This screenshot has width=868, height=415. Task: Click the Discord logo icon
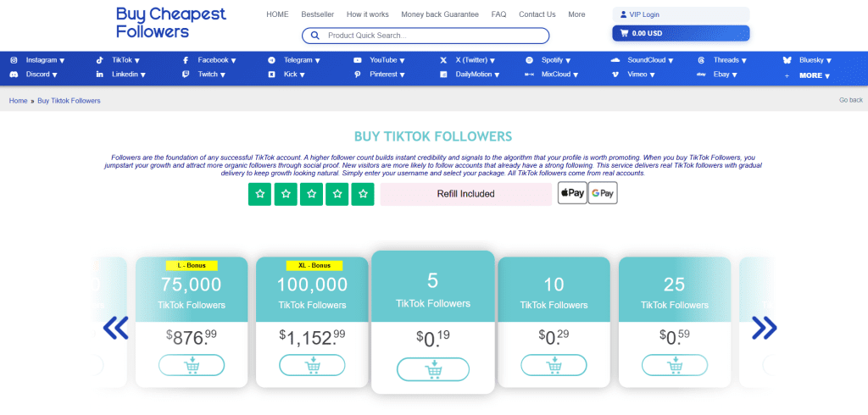pyautogui.click(x=14, y=75)
